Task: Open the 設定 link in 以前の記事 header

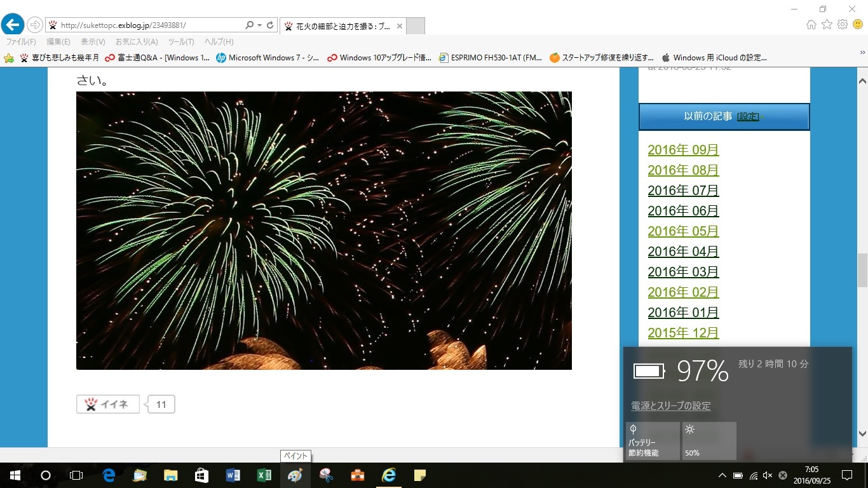Action: tap(748, 117)
